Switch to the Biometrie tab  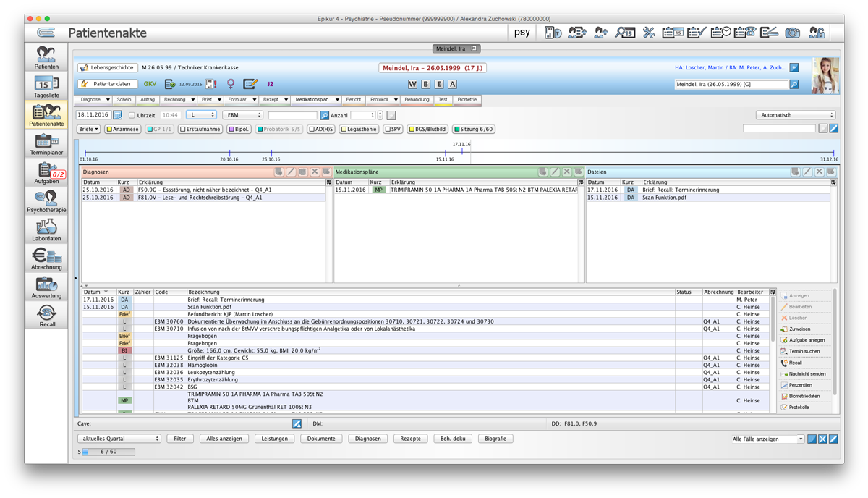(x=467, y=100)
